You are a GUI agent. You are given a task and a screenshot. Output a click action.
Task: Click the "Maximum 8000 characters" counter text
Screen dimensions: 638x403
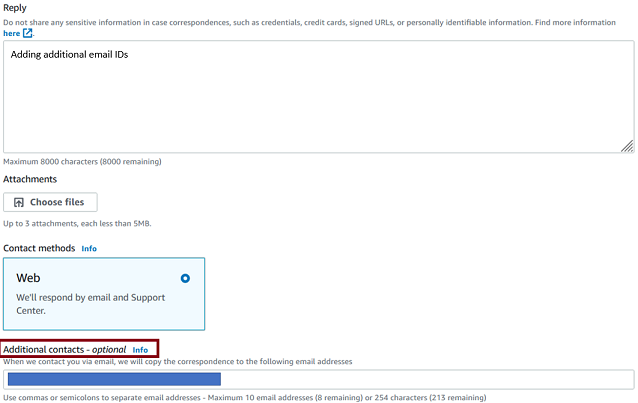[x=82, y=162]
